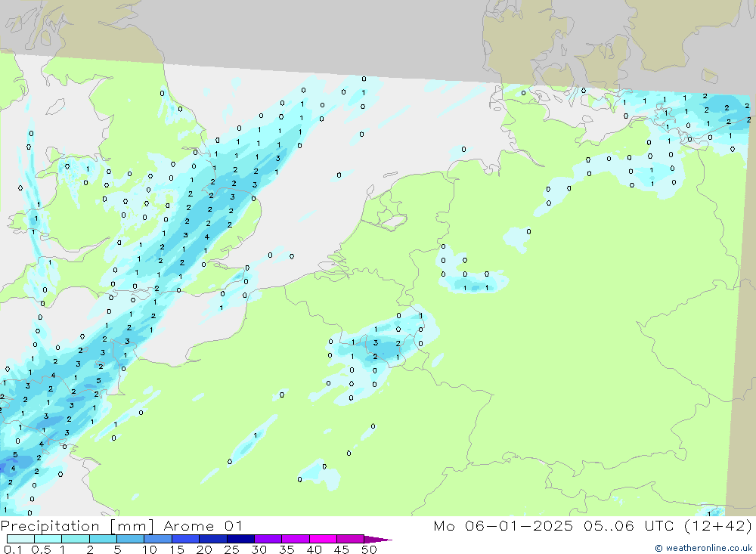Screen dimensions: 756x554
Task: Click the legend label '10'
Action: [x=150, y=549]
